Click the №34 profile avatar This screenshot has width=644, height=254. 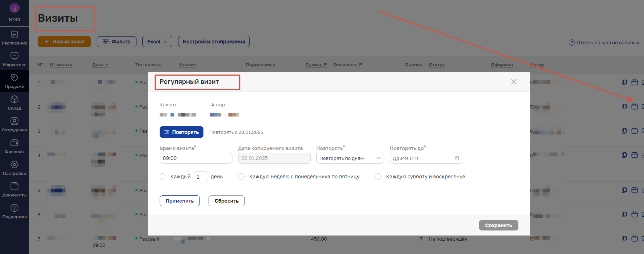[14, 8]
